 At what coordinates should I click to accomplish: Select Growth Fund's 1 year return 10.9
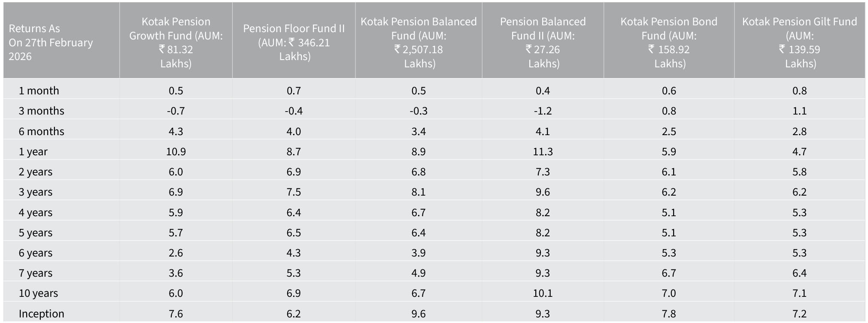(x=176, y=151)
